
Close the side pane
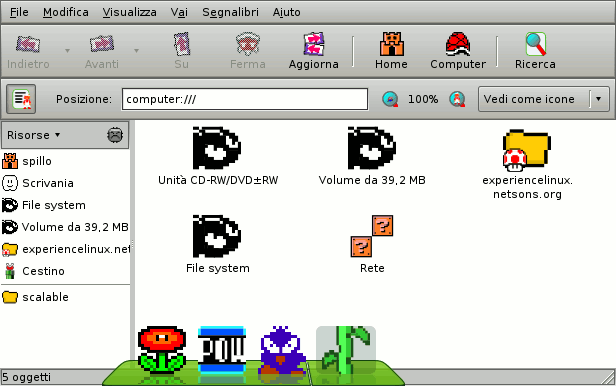point(115,135)
